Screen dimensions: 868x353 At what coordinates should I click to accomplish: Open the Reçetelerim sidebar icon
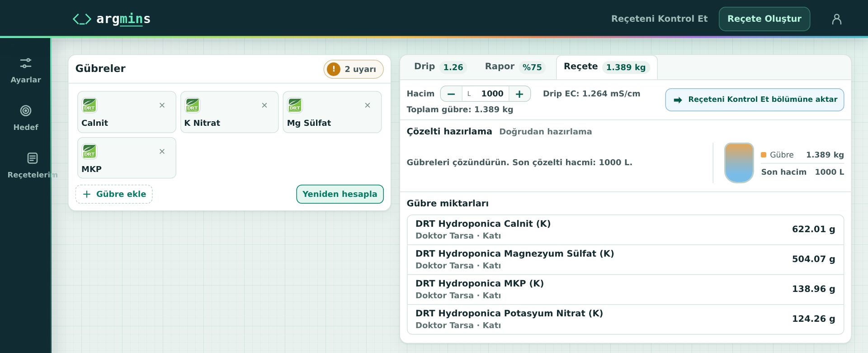tap(32, 158)
